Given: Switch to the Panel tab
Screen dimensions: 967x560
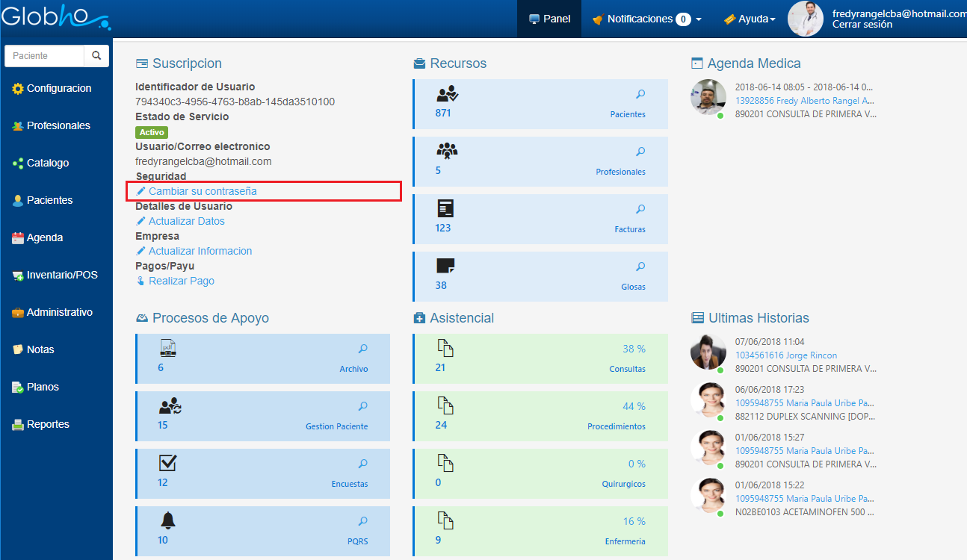Looking at the screenshot, I should coord(549,19).
